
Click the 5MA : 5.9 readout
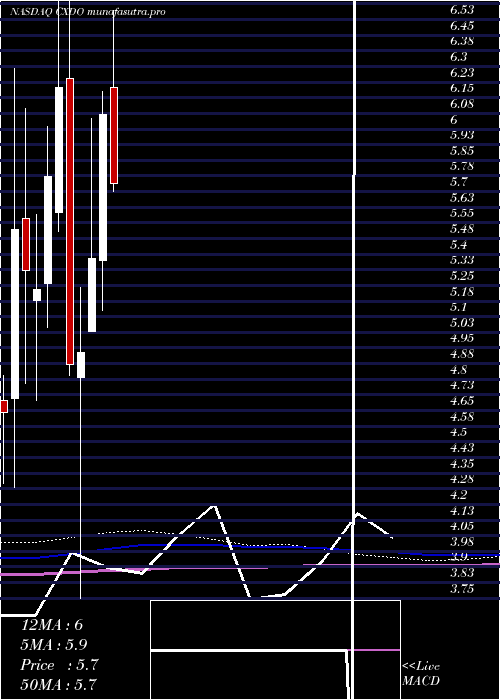[54, 645]
